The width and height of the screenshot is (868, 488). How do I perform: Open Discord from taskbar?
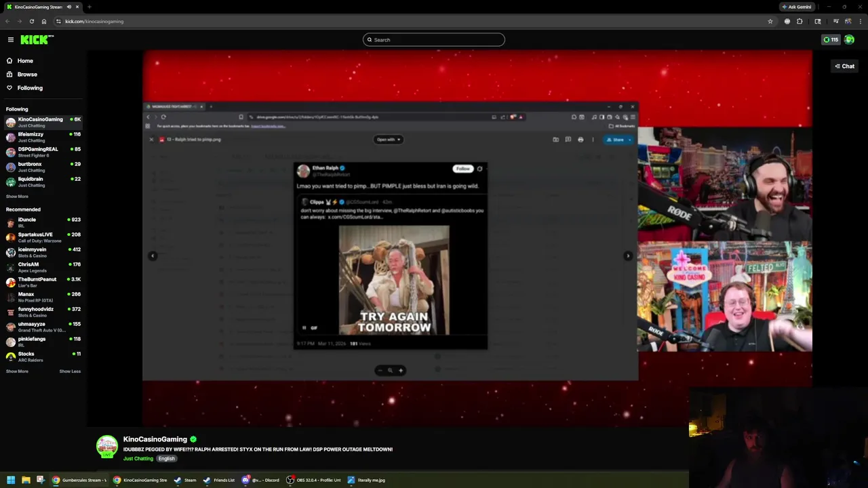[261, 480]
